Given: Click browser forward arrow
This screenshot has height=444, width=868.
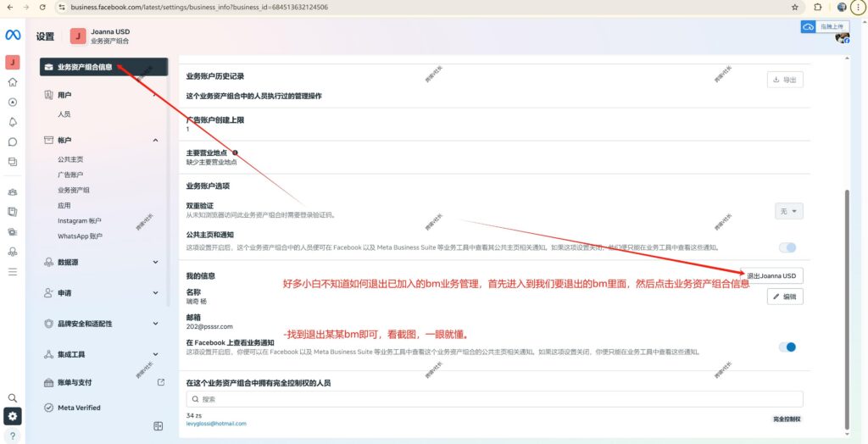Looking at the screenshot, I should [26, 7].
